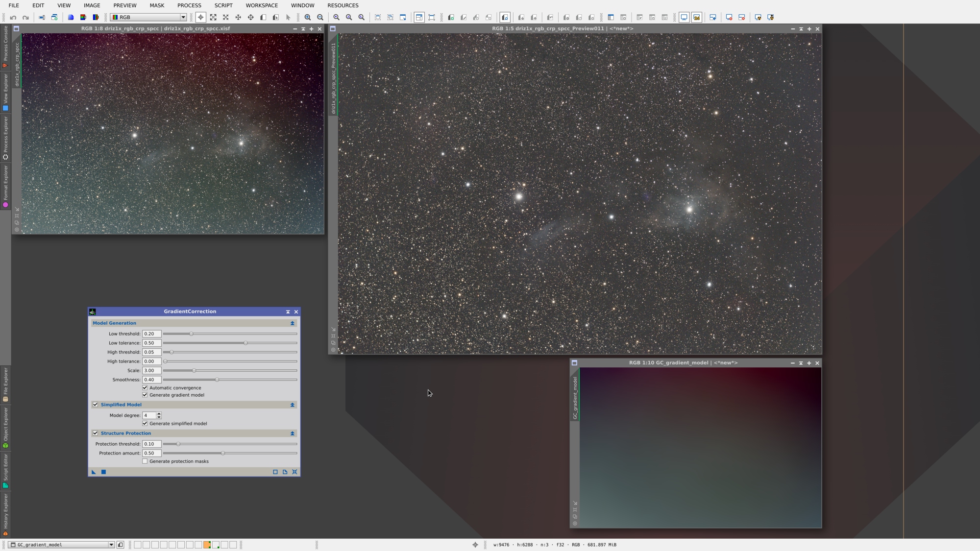
Task: Collapse the Structure Protection section arrow
Action: click(293, 433)
